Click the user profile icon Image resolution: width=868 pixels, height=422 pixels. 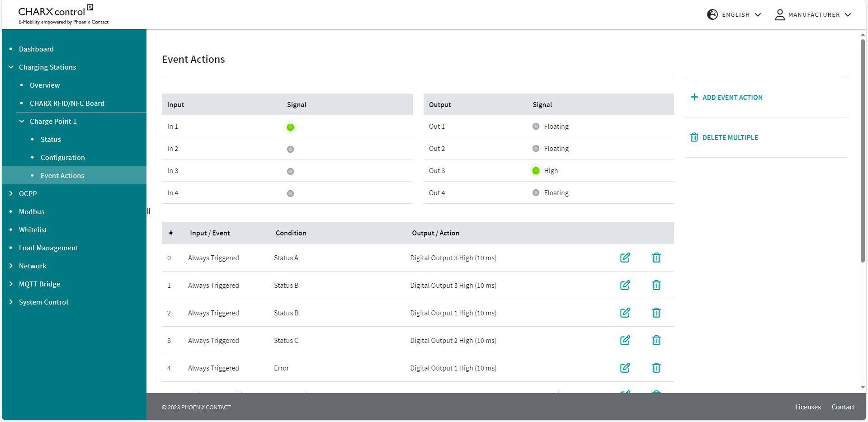click(780, 15)
